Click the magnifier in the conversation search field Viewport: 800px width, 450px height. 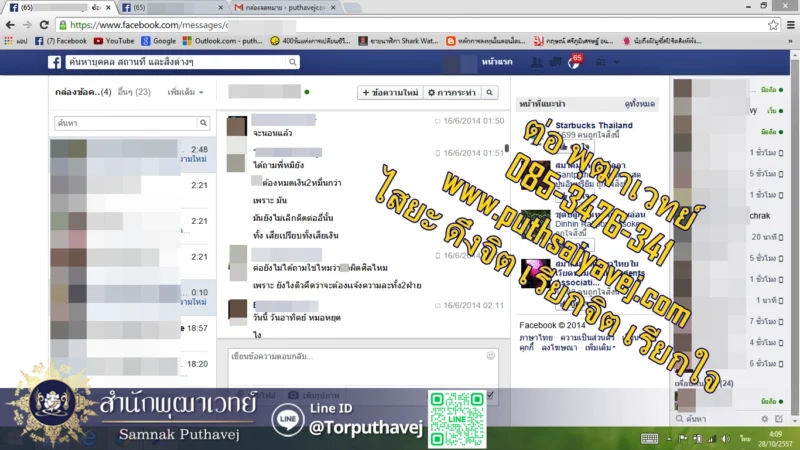click(x=204, y=123)
